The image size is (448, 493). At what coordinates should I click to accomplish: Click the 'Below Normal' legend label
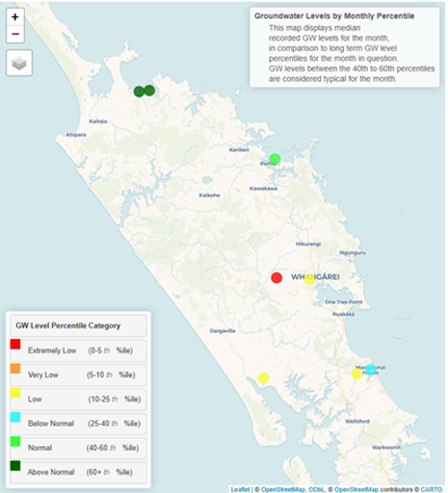click(51, 424)
